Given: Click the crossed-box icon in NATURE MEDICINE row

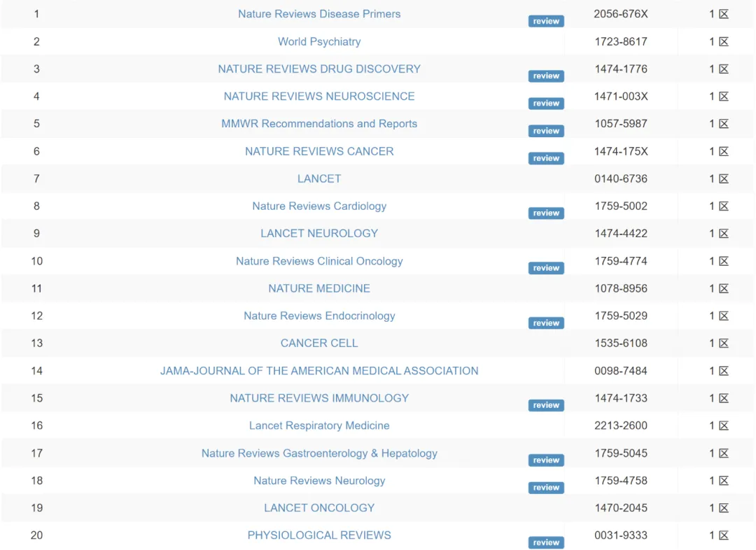Looking at the screenshot, I should [x=724, y=289].
